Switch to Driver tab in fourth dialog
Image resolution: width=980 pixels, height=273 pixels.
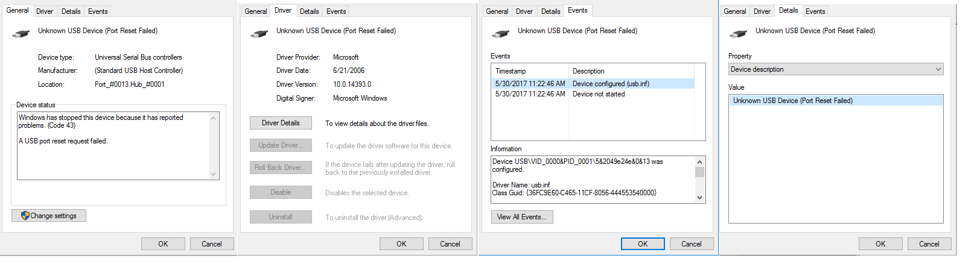tap(762, 11)
